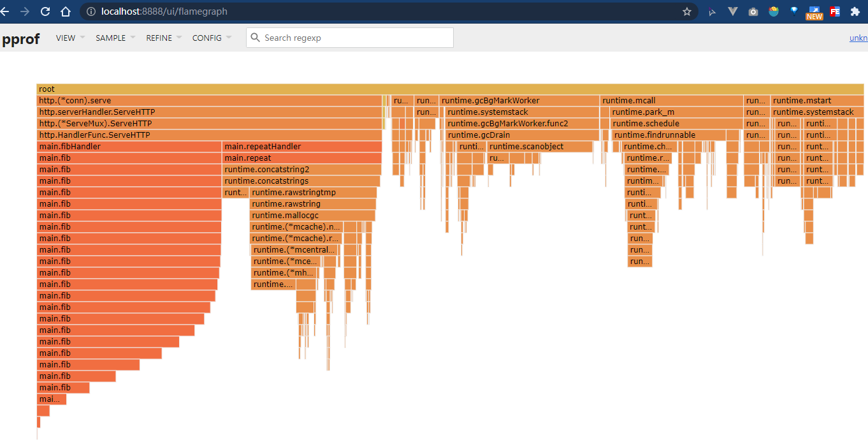View site information icon in address bar
The height and width of the screenshot is (442, 868).
91,11
